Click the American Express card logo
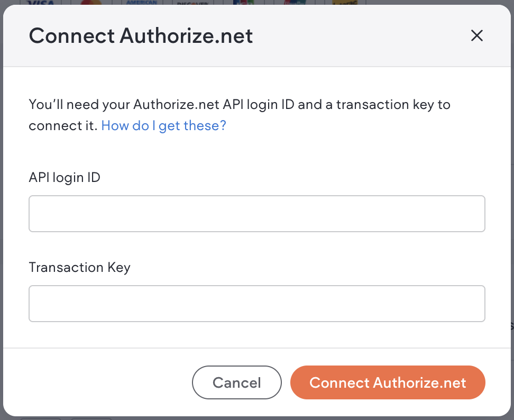 point(141,3)
